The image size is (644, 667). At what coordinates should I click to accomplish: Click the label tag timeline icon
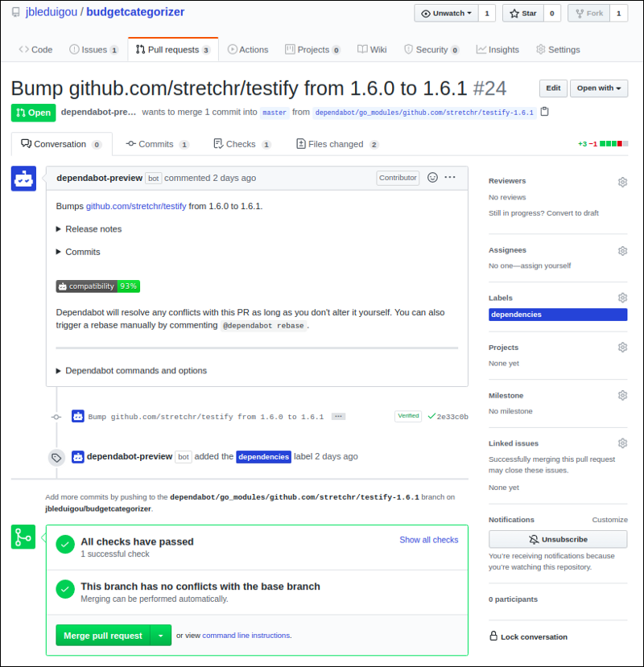tap(56, 458)
